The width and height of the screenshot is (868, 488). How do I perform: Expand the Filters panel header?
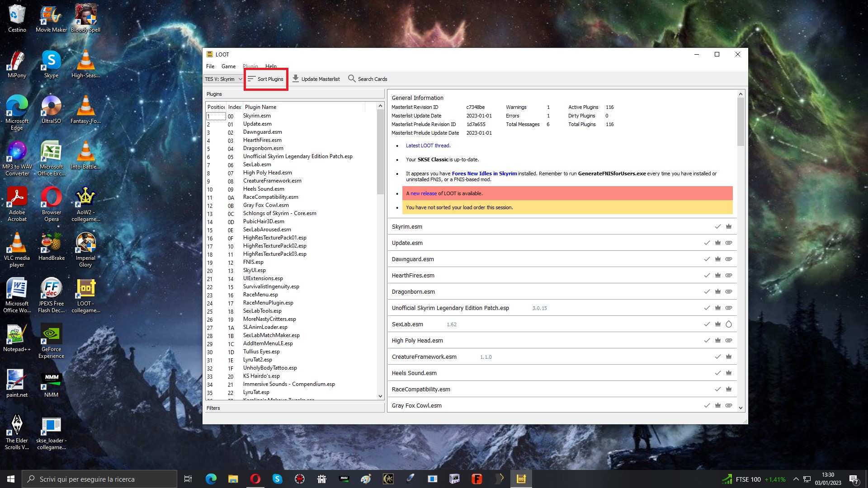[294, 408]
